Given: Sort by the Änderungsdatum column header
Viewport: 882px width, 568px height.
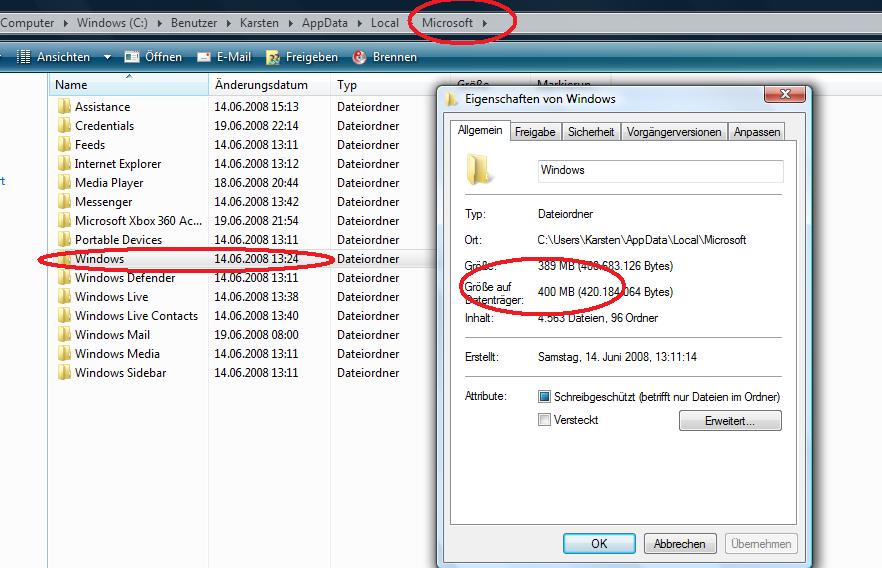Looking at the screenshot, I should (x=269, y=85).
